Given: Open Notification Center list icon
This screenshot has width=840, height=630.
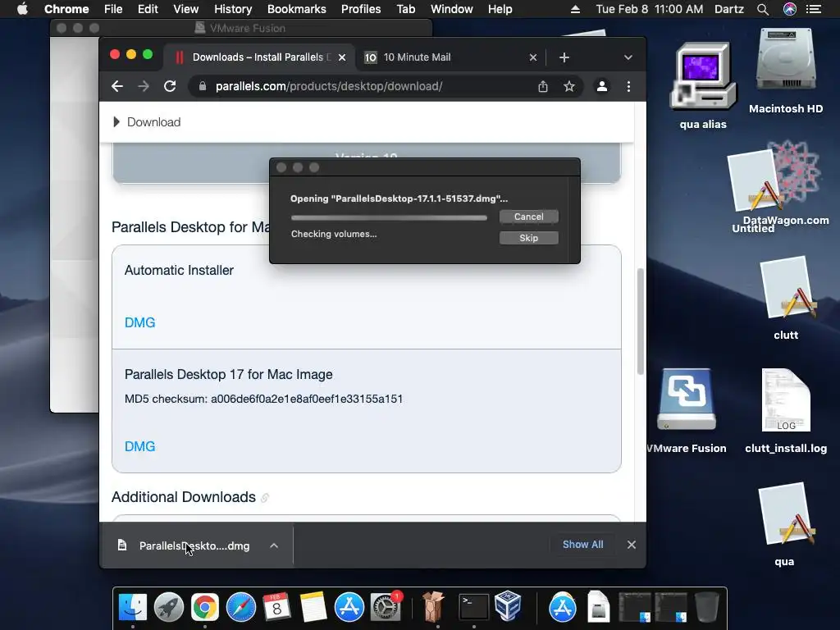Looking at the screenshot, I should coord(814,9).
